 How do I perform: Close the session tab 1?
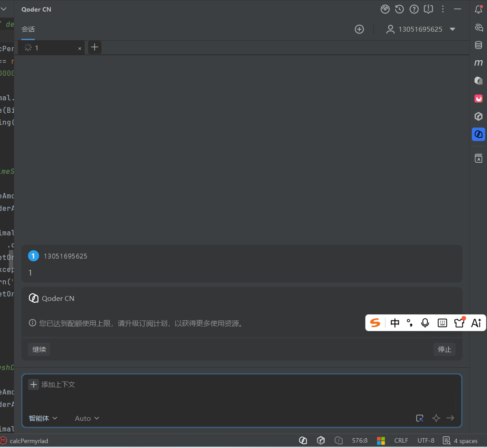[x=79, y=49]
